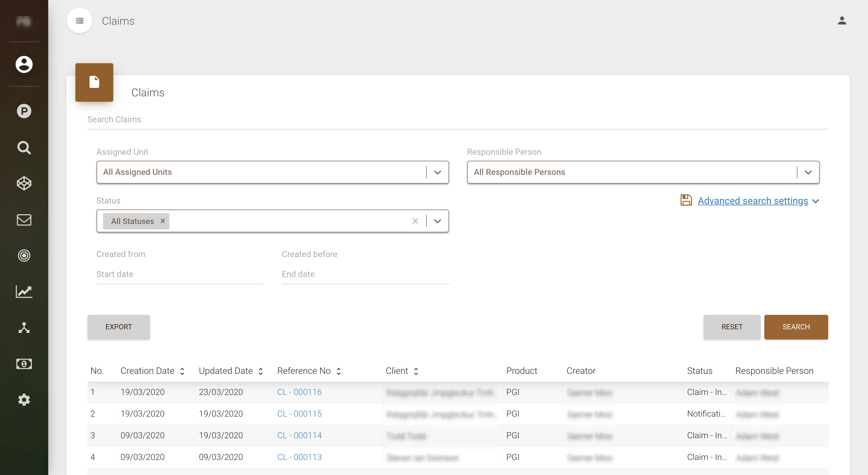This screenshot has width=868, height=475.
Task: Open the user profile icon in sidebar
Action: (24, 64)
